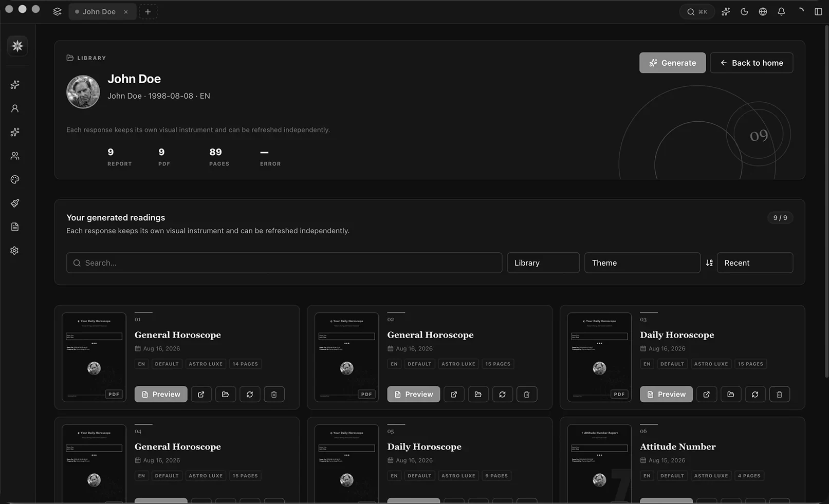Open folder for reading 01
829x504 pixels.
click(x=225, y=394)
